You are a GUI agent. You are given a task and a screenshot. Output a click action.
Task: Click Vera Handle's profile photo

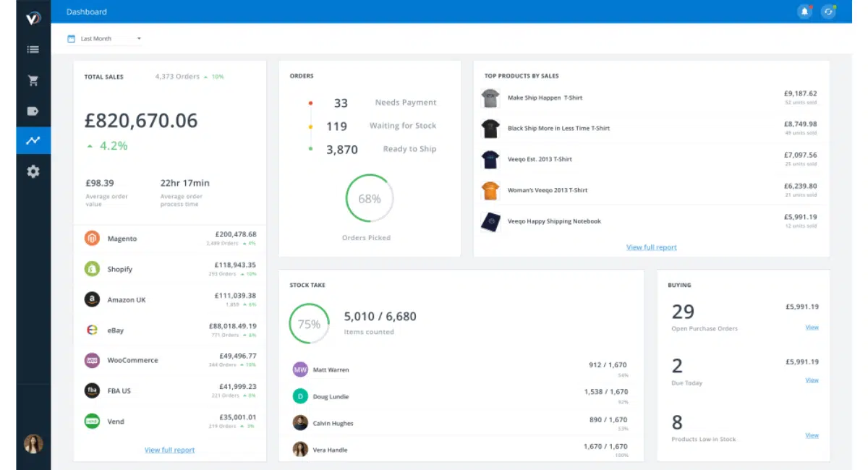tap(300, 449)
